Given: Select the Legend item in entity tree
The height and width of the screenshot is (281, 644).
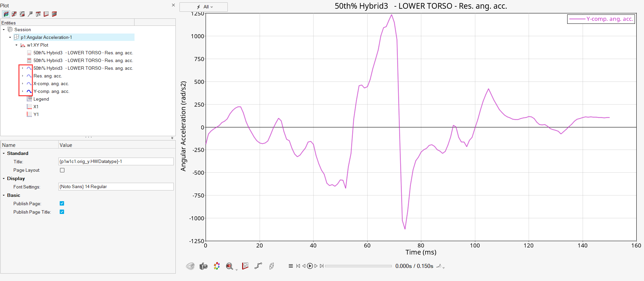Looking at the screenshot, I should [x=41, y=99].
